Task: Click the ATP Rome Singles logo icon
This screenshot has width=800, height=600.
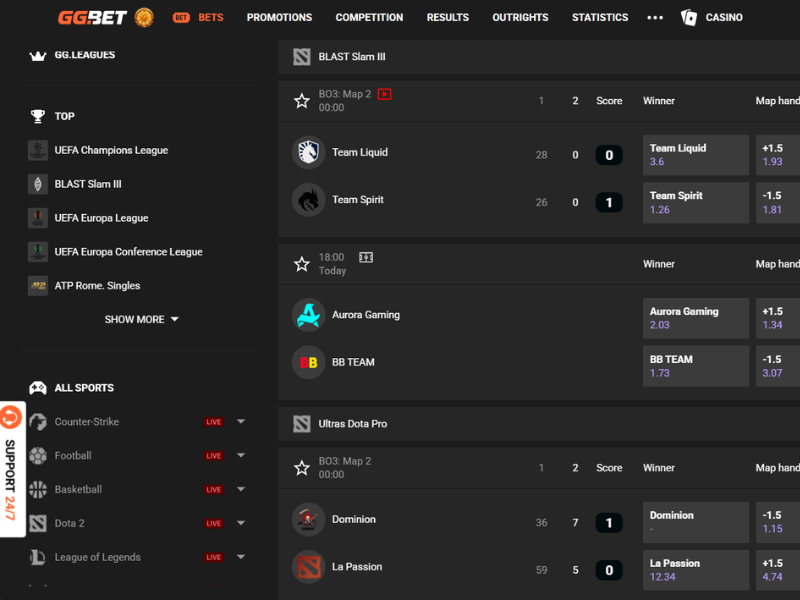Action: [x=38, y=286]
